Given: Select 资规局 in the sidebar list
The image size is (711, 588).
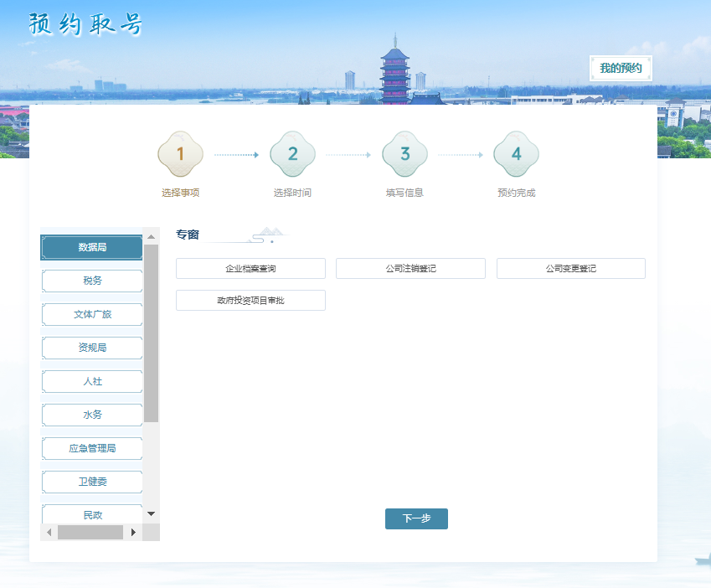Looking at the screenshot, I should coord(92,348).
